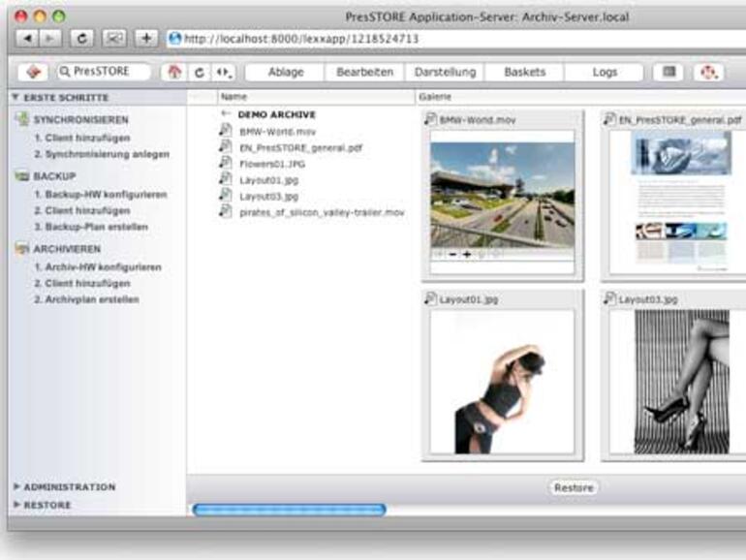The height and width of the screenshot is (560, 746).
Task: Sort by the Name column header
Action: 316,97
